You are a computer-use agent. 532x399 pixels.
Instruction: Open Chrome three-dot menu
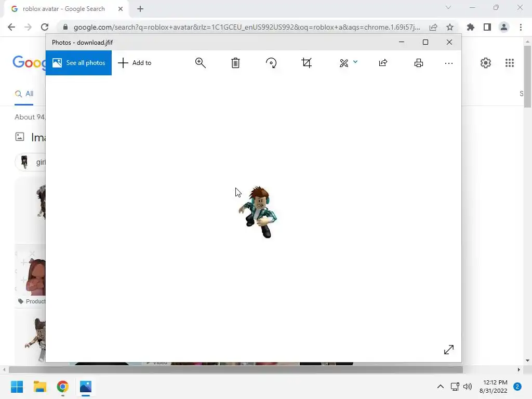(521, 27)
